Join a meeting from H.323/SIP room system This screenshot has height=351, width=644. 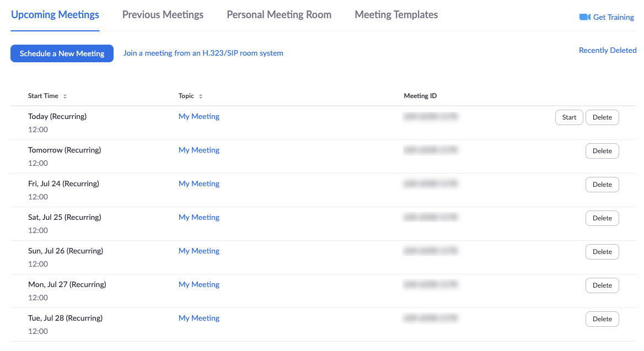(203, 53)
